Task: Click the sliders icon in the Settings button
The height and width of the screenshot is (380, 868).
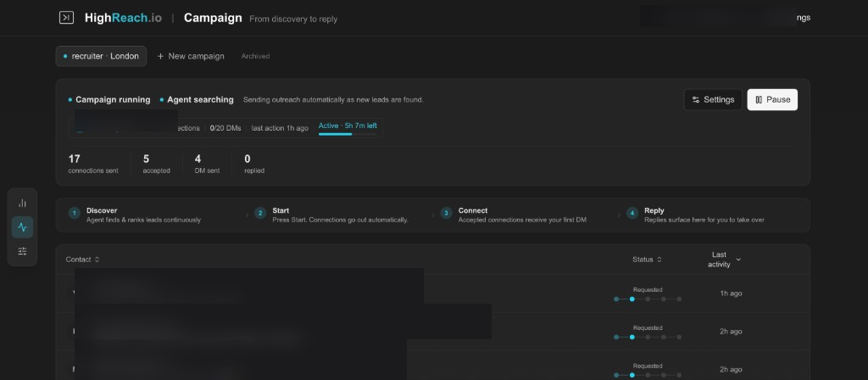Action: click(696, 100)
